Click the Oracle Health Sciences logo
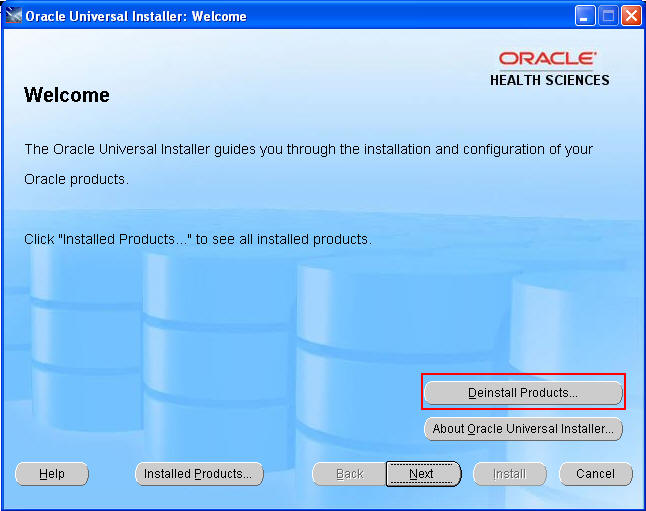This screenshot has height=511, width=646. click(549, 68)
